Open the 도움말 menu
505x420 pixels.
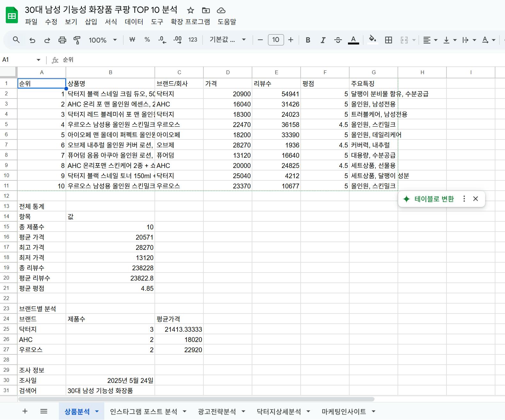227,22
